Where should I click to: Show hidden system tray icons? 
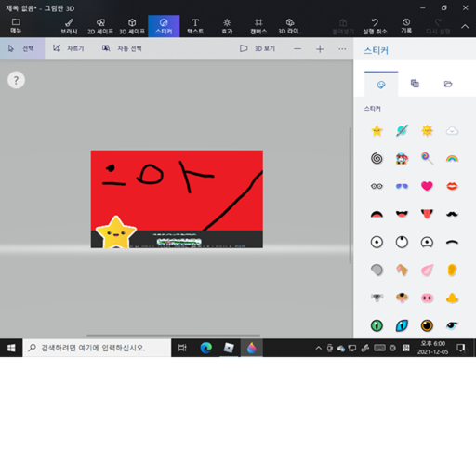click(318, 348)
